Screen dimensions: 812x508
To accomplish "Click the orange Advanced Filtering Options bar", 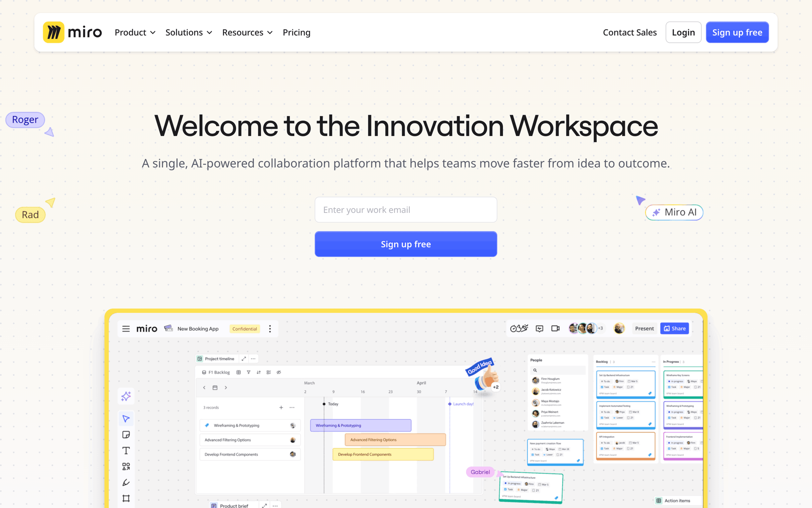I will pyautogui.click(x=395, y=440).
